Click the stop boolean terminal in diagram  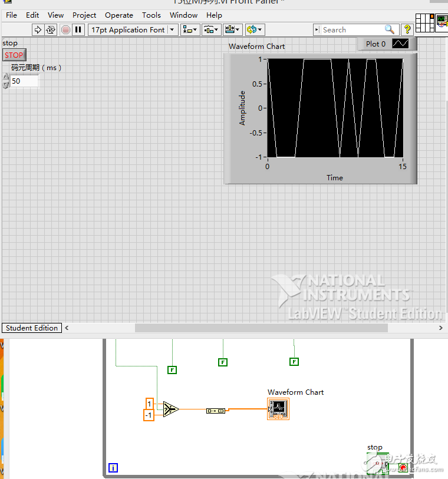(378, 464)
